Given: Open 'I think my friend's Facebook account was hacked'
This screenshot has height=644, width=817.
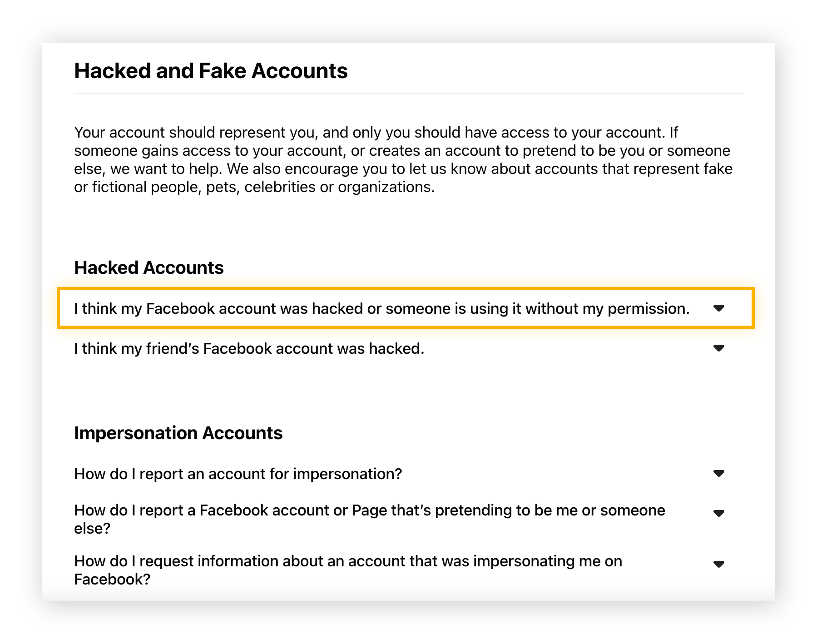Looking at the screenshot, I should 249,348.
